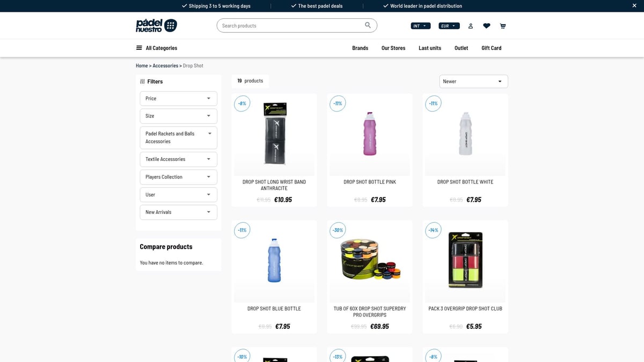Select the Drop Shot Bottle Pink thumbnail
Viewport: 644px width, 362px height.
(x=369, y=134)
